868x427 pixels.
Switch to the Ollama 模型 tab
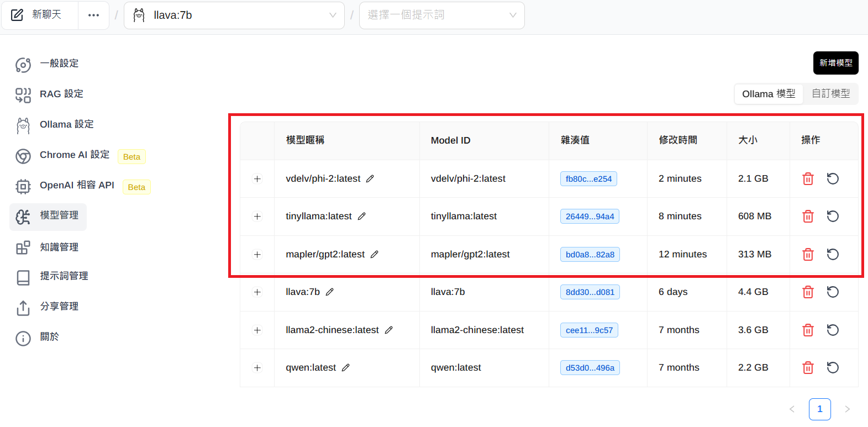769,94
